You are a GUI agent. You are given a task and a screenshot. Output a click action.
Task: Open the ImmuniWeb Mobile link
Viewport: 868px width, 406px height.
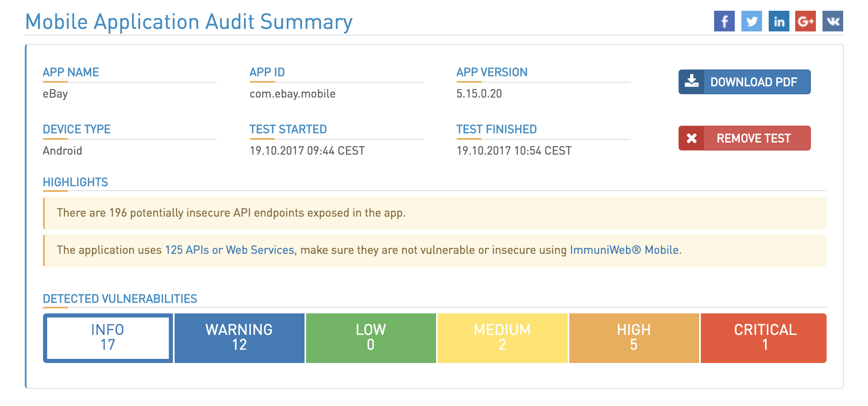coord(624,250)
